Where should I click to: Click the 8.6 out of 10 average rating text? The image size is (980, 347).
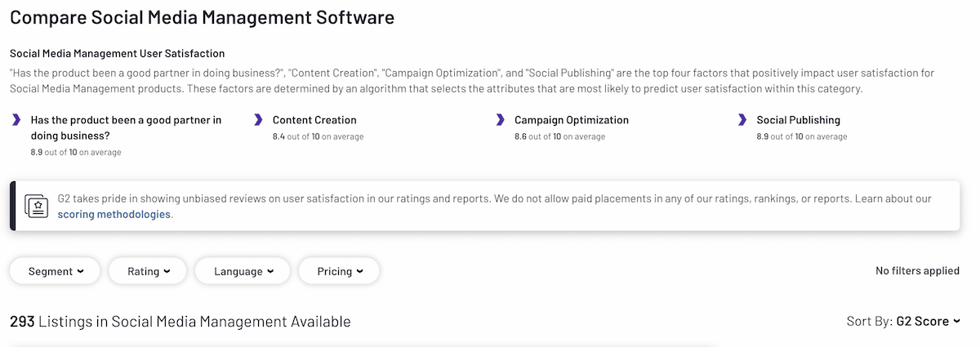pos(559,137)
